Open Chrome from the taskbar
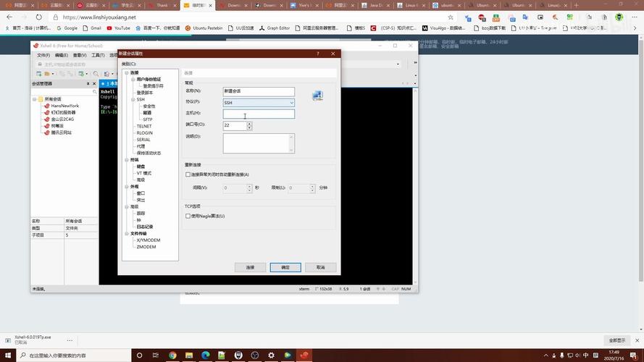Image resolution: width=644 pixels, height=362 pixels. [x=172, y=355]
